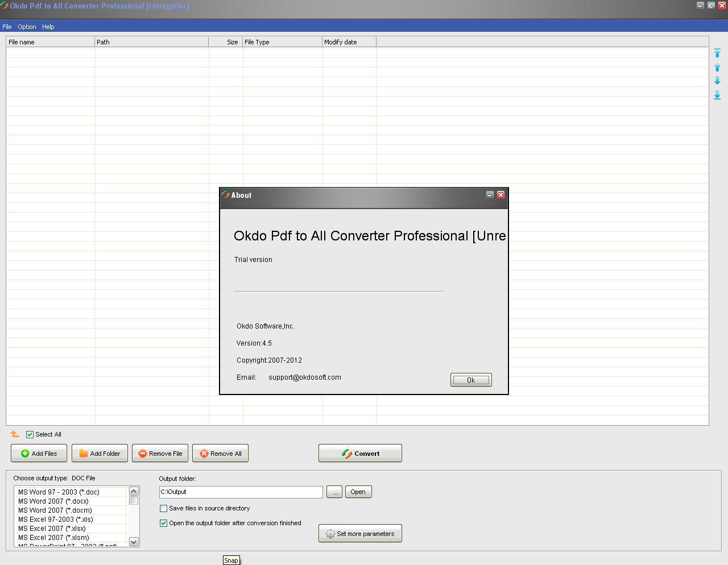The image size is (728, 565).
Task: Open the Help menu
Action: coord(48,27)
